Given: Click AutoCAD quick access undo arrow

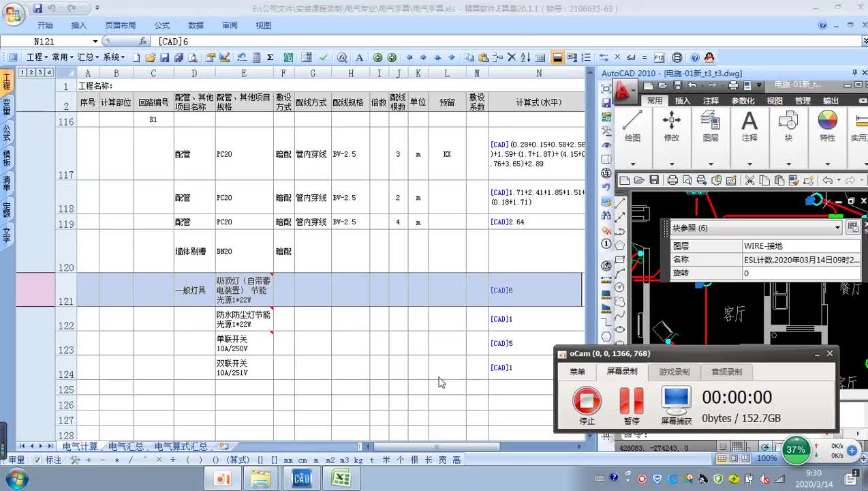Looking at the screenshot, I should [692, 85].
